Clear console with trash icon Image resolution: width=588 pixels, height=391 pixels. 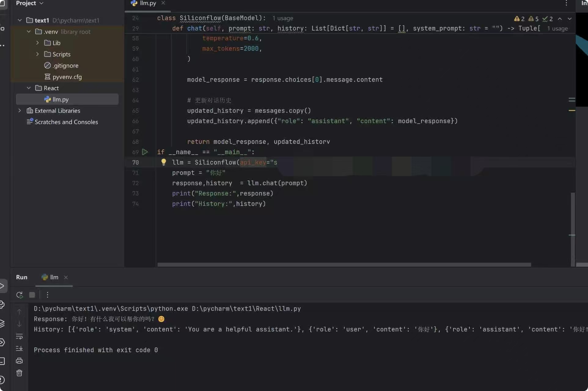[19, 373]
